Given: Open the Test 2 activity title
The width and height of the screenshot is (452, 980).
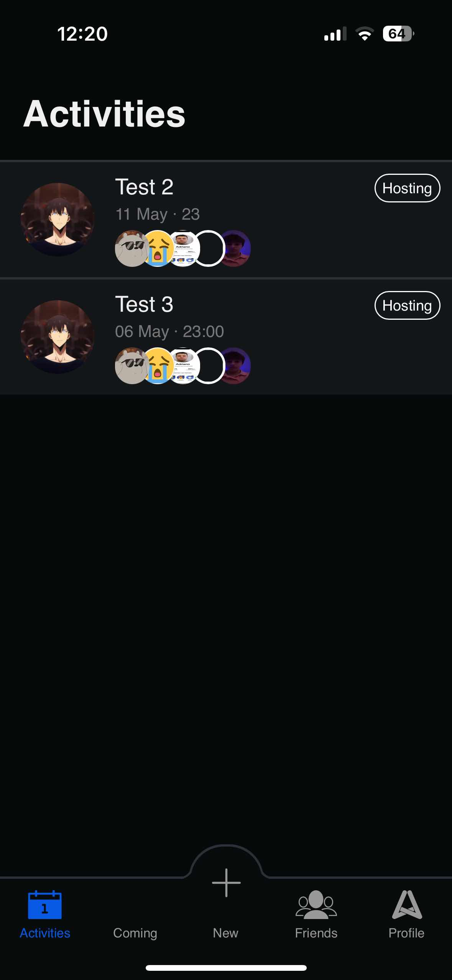Looking at the screenshot, I should coord(144,187).
